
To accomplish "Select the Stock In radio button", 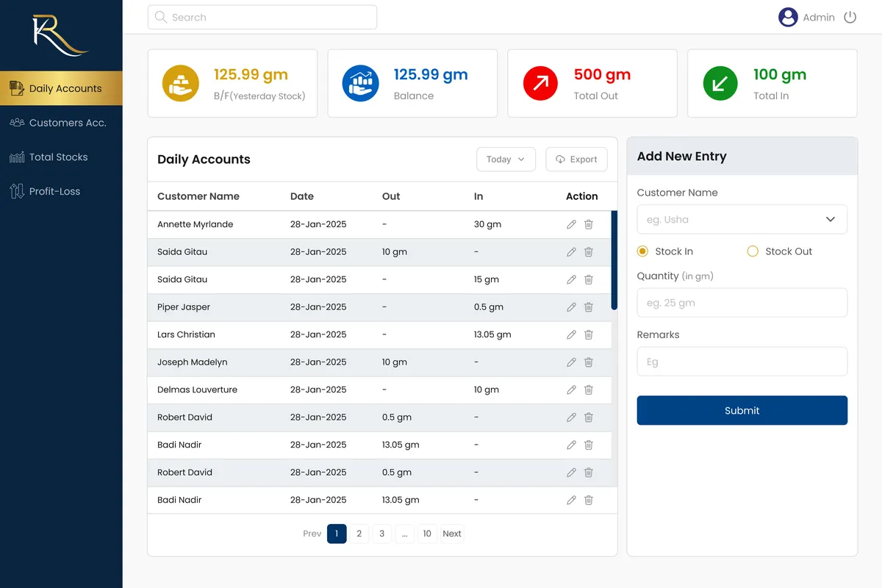I will [x=642, y=251].
